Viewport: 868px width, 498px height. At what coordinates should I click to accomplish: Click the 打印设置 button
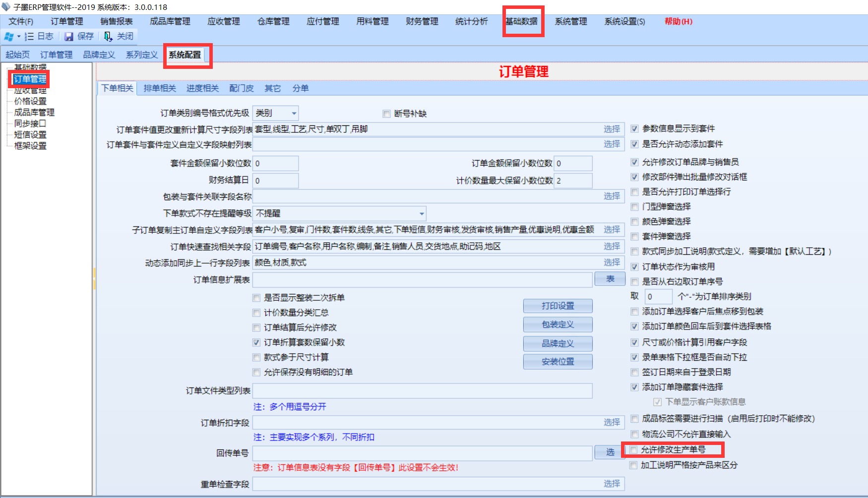(x=558, y=306)
